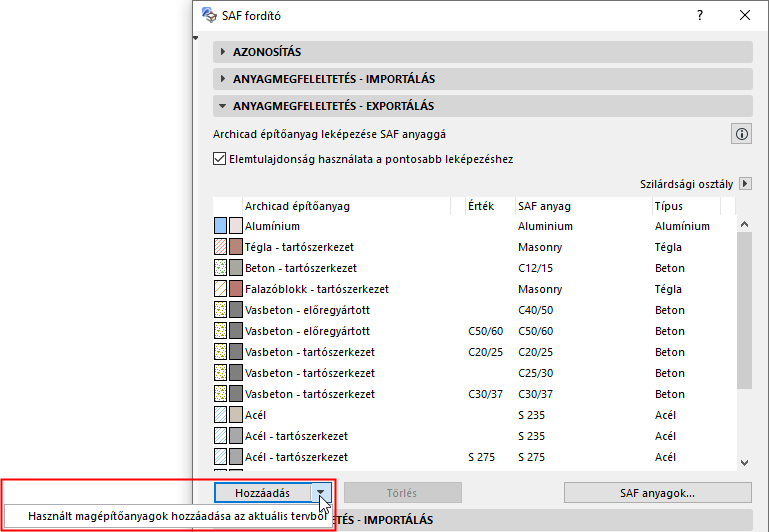Click the S 275 Érték cell
The height and width of the screenshot is (532, 769).
[481, 457]
